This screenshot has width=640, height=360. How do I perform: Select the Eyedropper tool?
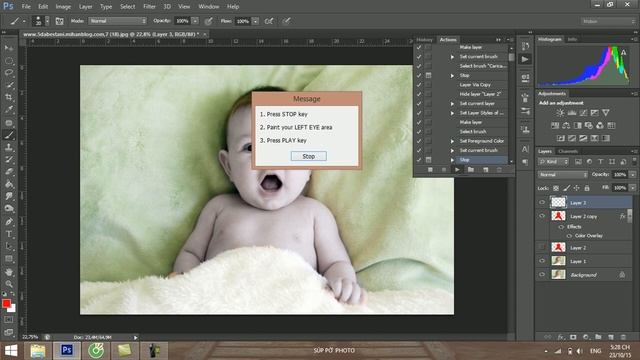(9, 109)
